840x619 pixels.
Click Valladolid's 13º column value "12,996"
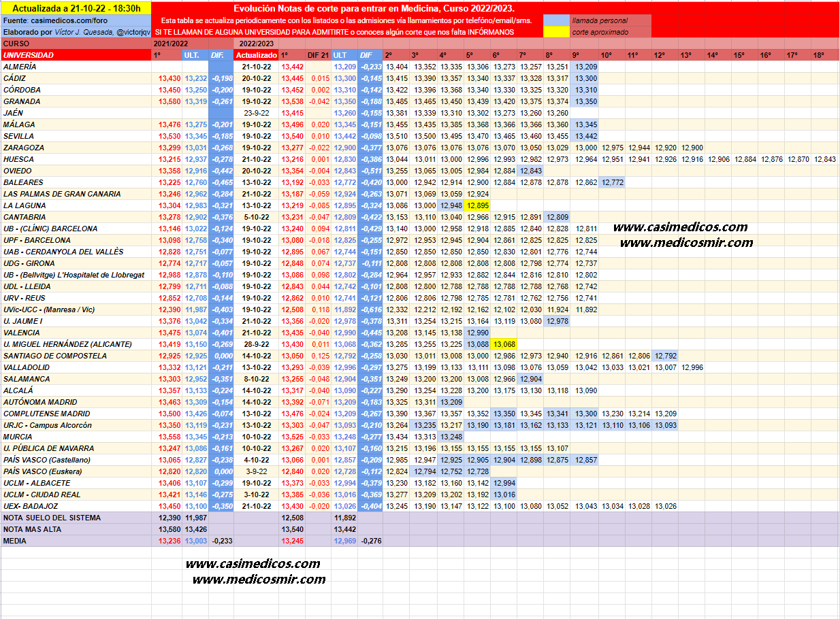691,367
